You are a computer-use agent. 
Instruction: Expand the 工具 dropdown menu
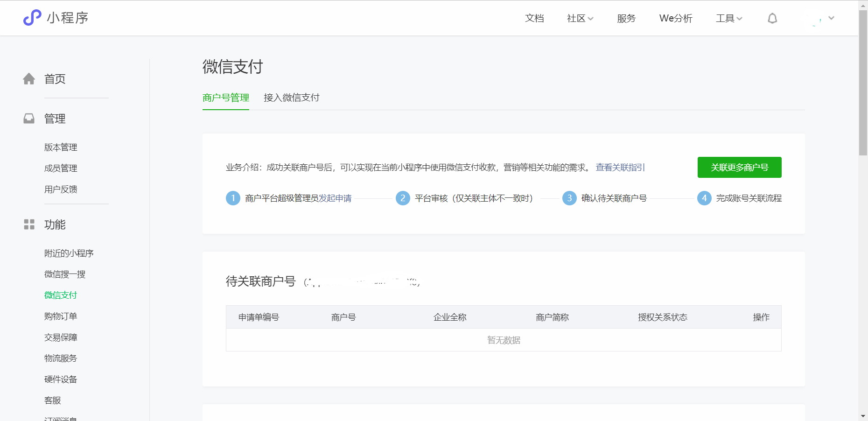pyautogui.click(x=729, y=18)
